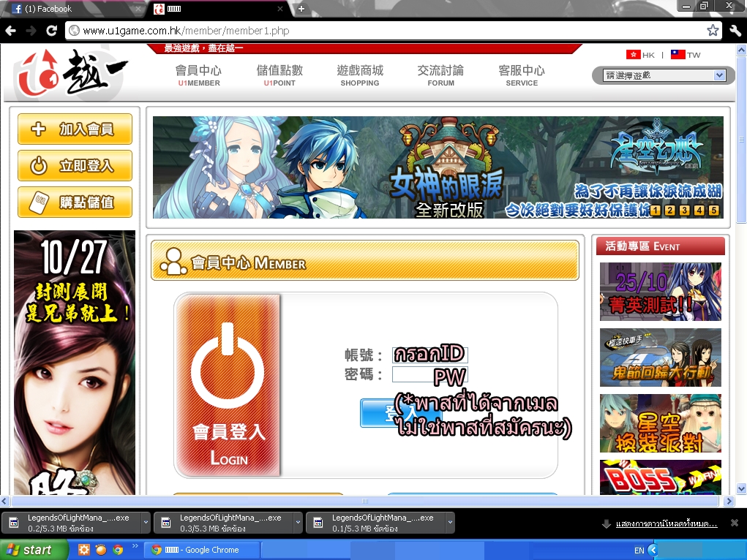This screenshot has height=560, width=747.
Task: Open the 女神的眼淚 main banner
Action: (438, 167)
